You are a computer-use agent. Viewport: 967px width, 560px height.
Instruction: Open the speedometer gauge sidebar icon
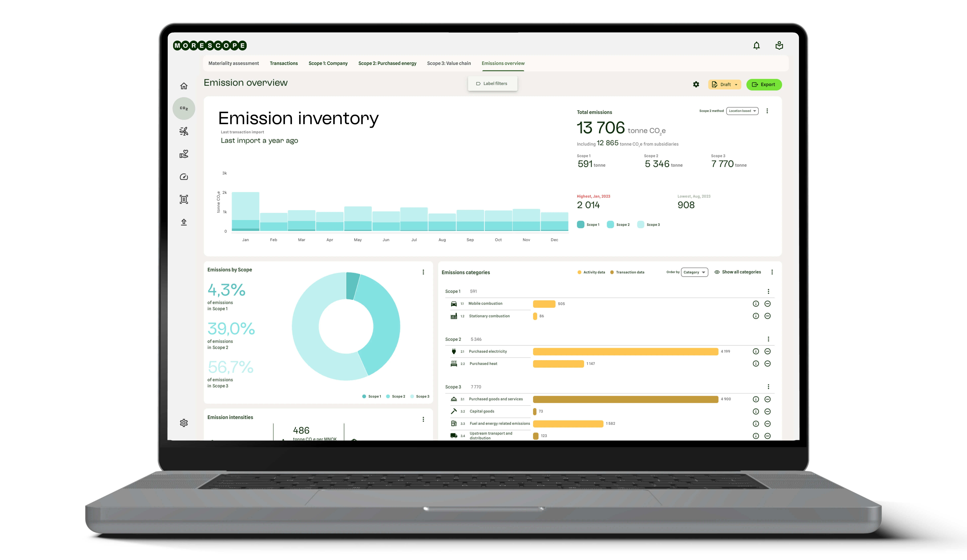point(184,177)
